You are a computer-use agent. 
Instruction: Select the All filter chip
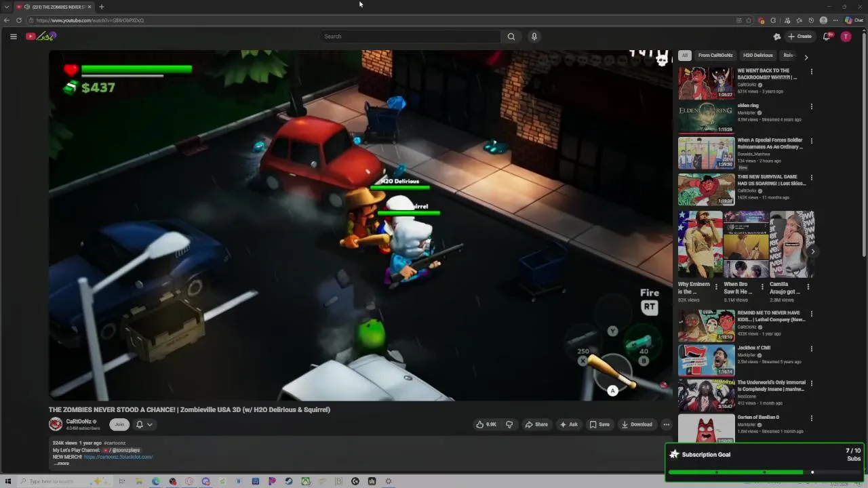point(685,56)
